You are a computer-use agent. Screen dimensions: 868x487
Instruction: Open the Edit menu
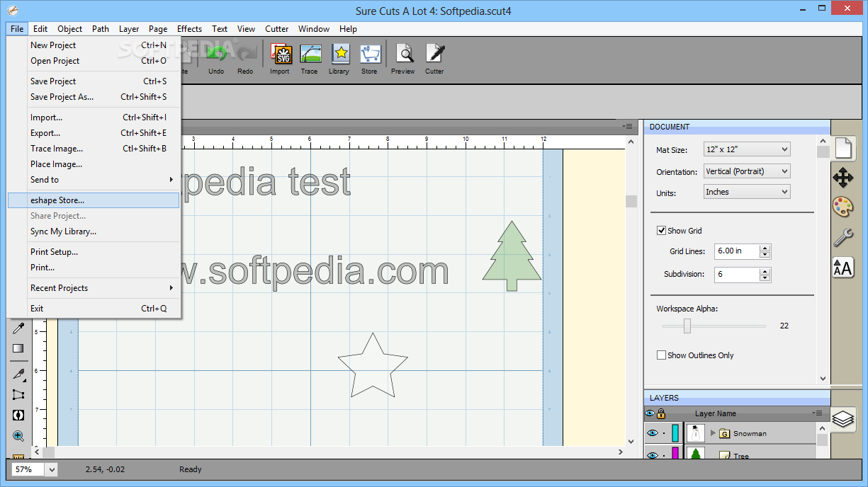click(x=40, y=29)
